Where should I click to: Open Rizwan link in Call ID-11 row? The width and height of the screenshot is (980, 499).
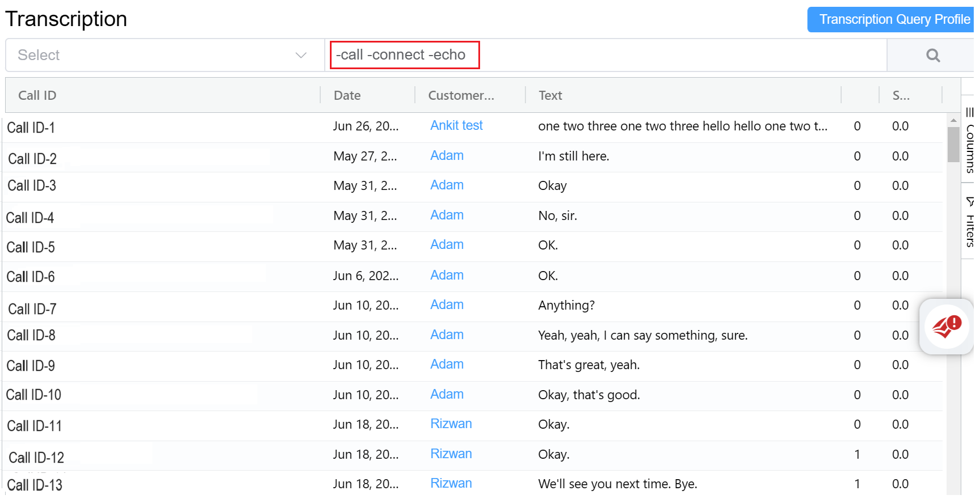451,424
